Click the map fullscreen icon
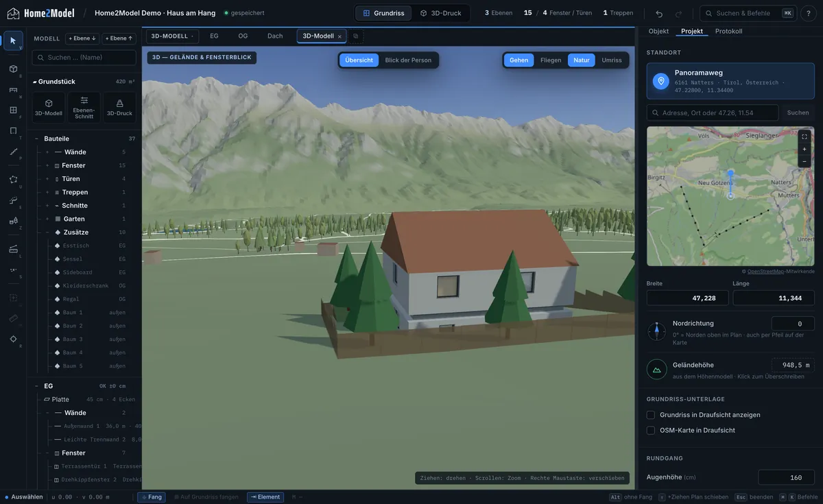Screen dimensions: 823x504 (x=804, y=136)
